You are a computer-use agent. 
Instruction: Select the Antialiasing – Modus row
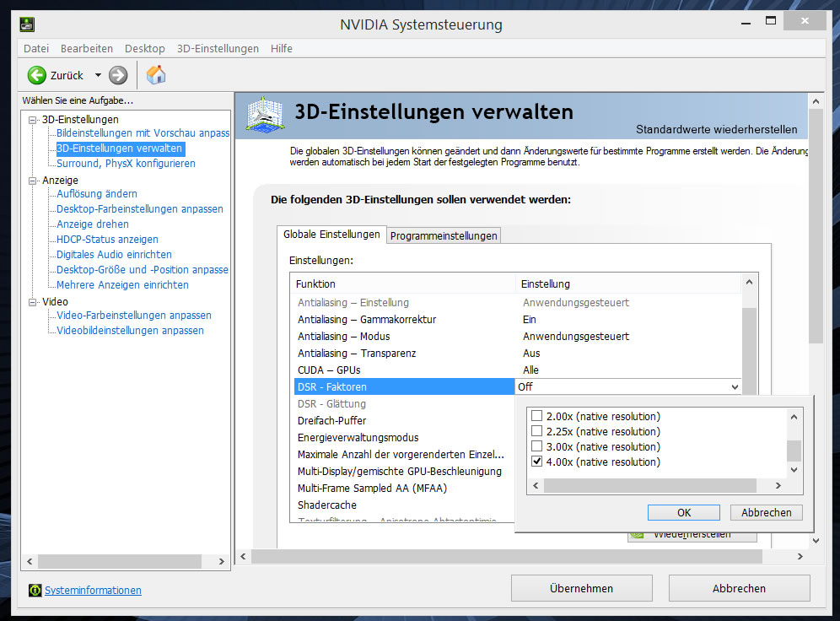point(518,337)
